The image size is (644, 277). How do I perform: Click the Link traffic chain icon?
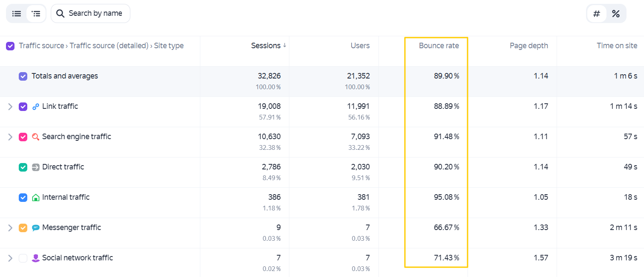[36, 107]
